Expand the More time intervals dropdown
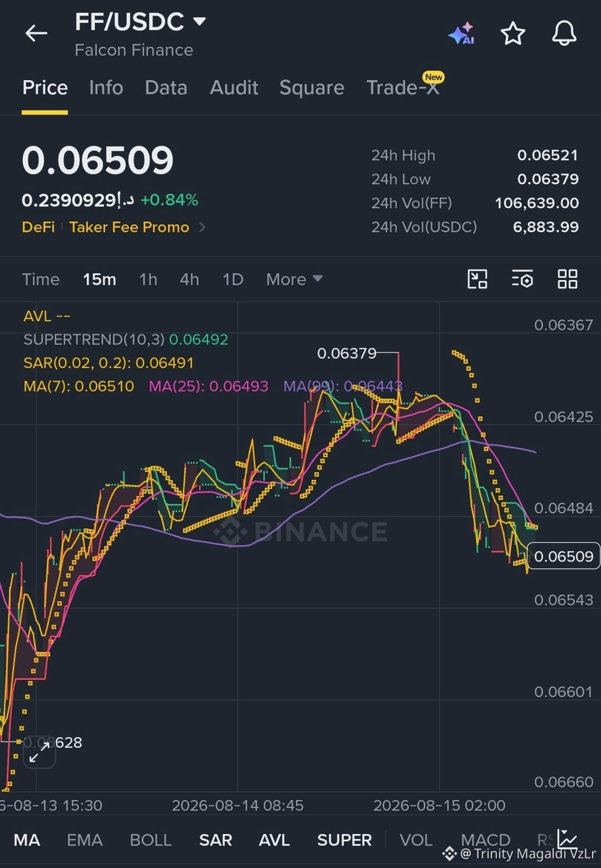The image size is (601, 868). tap(294, 279)
